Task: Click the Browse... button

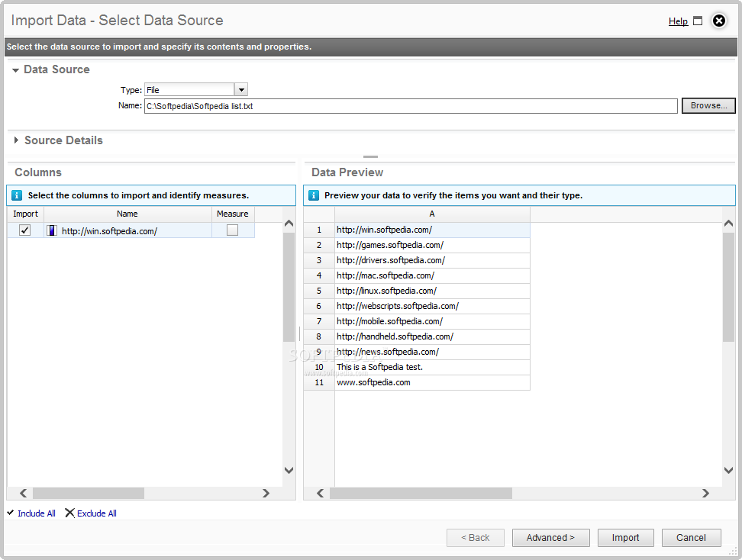Action: [x=708, y=105]
